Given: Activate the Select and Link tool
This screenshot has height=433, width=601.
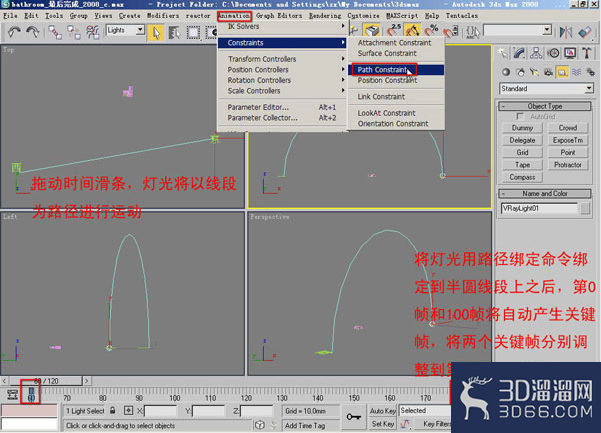Looking at the screenshot, I should [55, 32].
